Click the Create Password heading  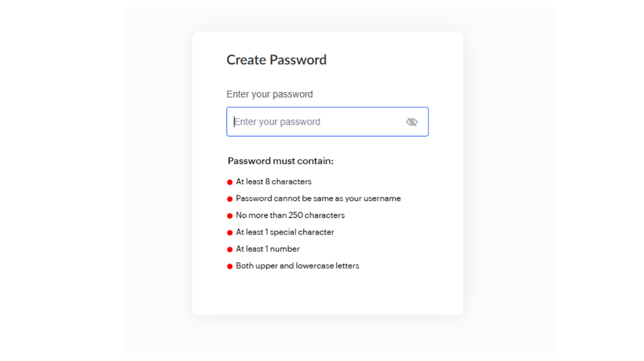click(x=276, y=60)
